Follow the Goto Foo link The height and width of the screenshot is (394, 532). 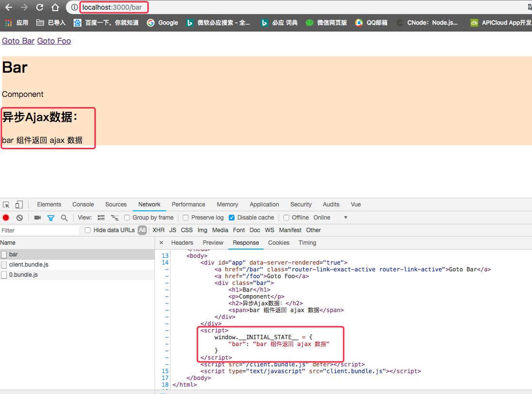[54, 41]
